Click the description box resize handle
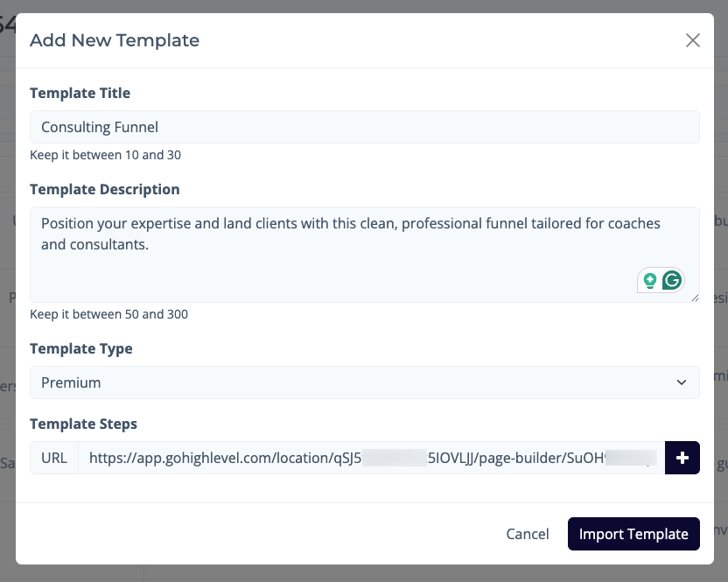The image size is (728, 582). pyautogui.click(x=695, y=298)
